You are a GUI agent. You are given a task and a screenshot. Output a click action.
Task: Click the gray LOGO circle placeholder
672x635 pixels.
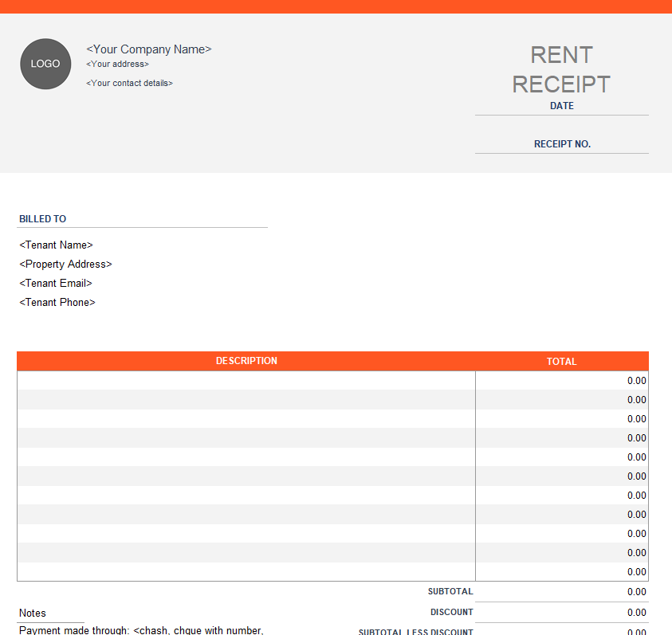click(x=45, y=64)
